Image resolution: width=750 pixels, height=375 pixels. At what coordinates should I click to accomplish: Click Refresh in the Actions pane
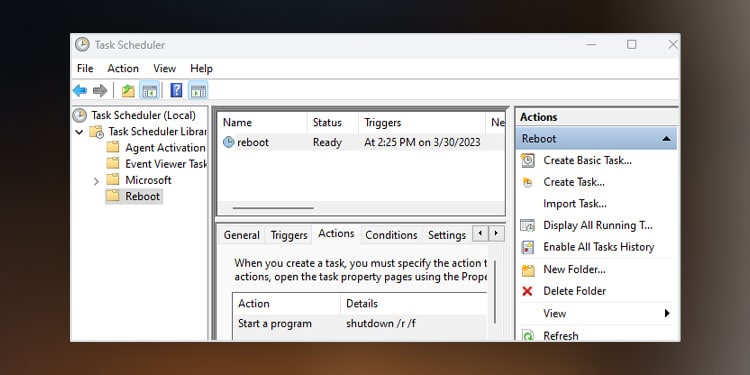click(561, 336)
